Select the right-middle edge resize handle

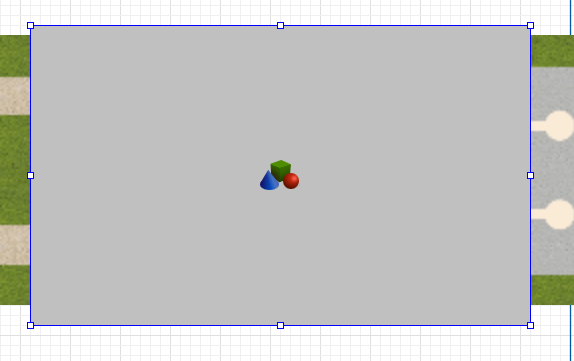click(x=530, y=175)
